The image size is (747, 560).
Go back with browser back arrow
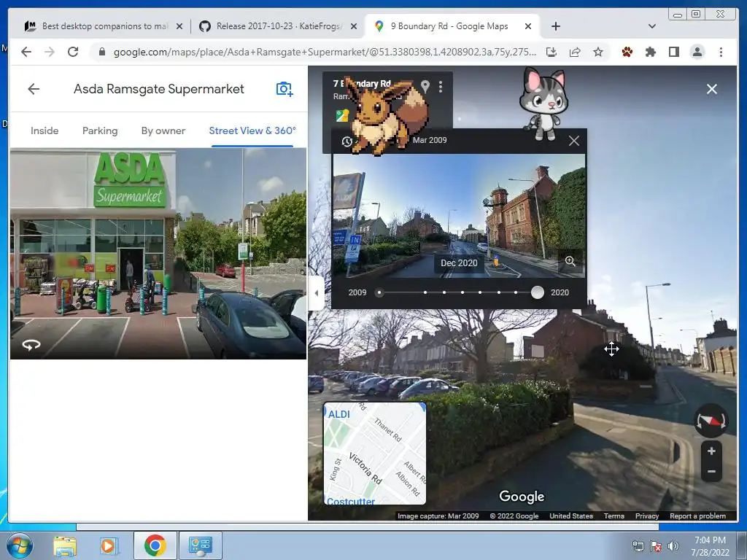click(26, 52)
